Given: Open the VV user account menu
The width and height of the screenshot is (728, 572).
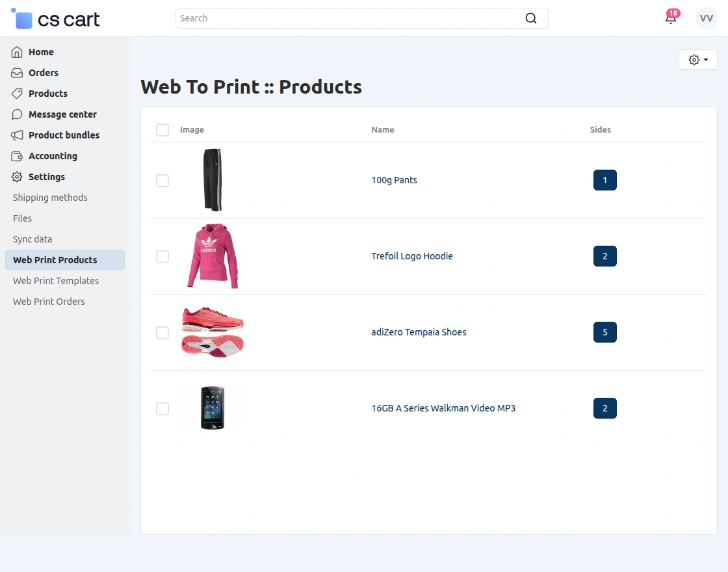Looking at the screenshot, I should (706, 18).
